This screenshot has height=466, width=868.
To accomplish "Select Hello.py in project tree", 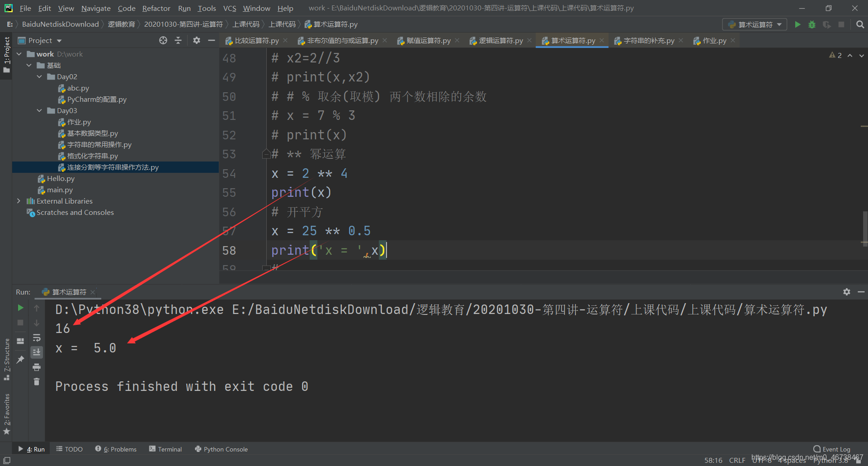I will 56,178.
